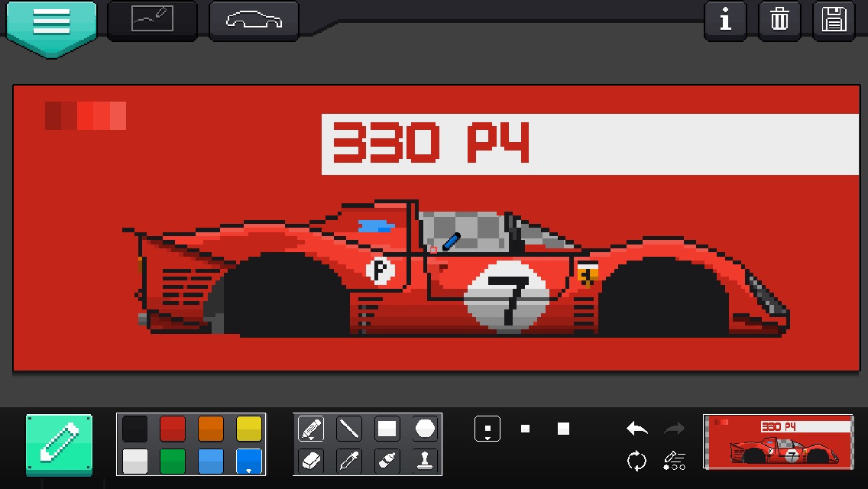The height and width of the screenshot is (489, 868).
Task: Click the 330 P4 title on canvas
Action: [x=431, y=143]
